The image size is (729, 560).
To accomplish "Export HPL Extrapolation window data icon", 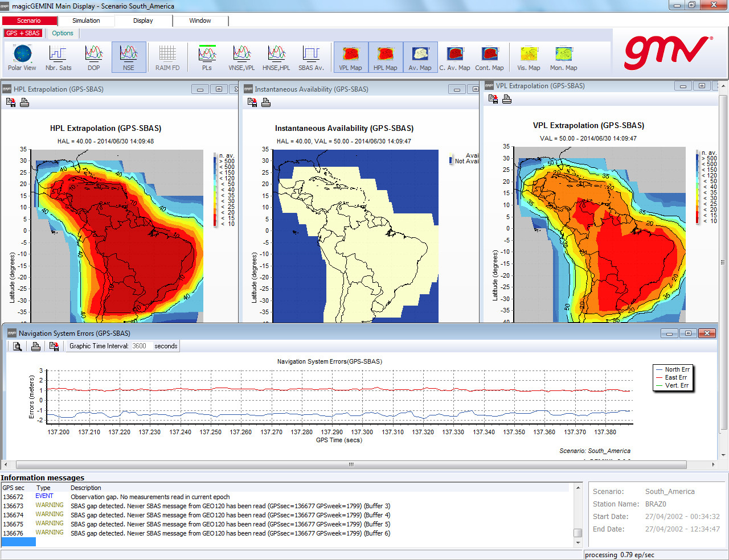I will click(11, 102).
